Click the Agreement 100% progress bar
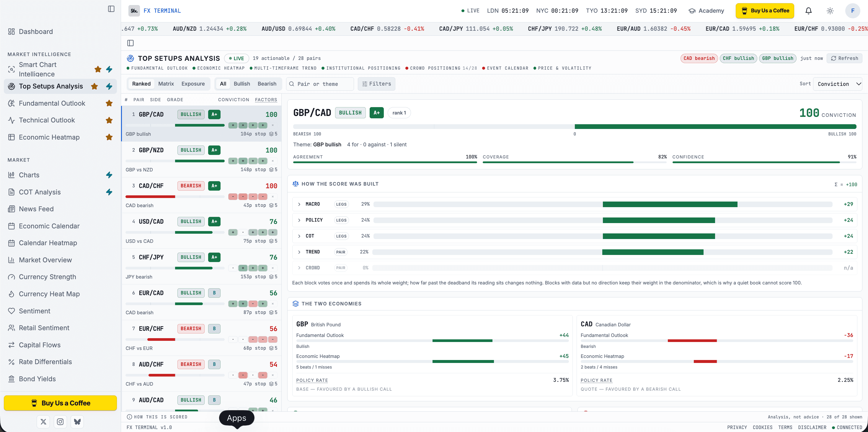868x432 pixels. pyautogui.click(x=385, y=162)
